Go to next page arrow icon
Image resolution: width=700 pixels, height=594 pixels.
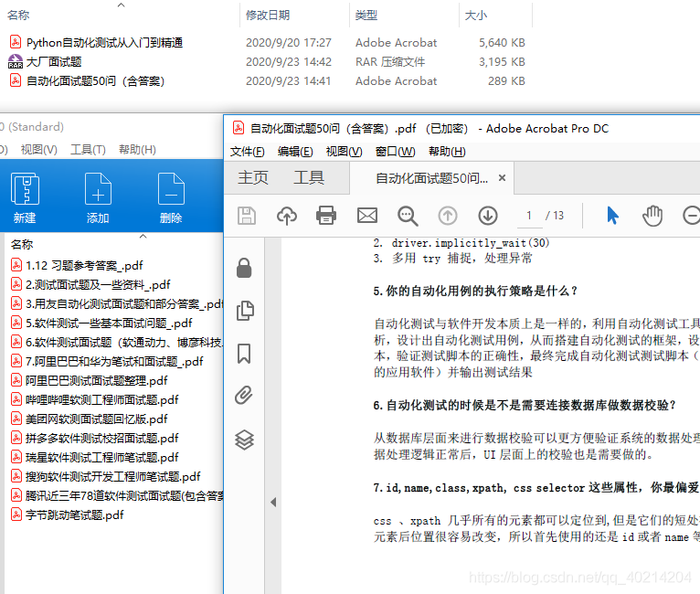pyautogui.click(x=488, y=216)
